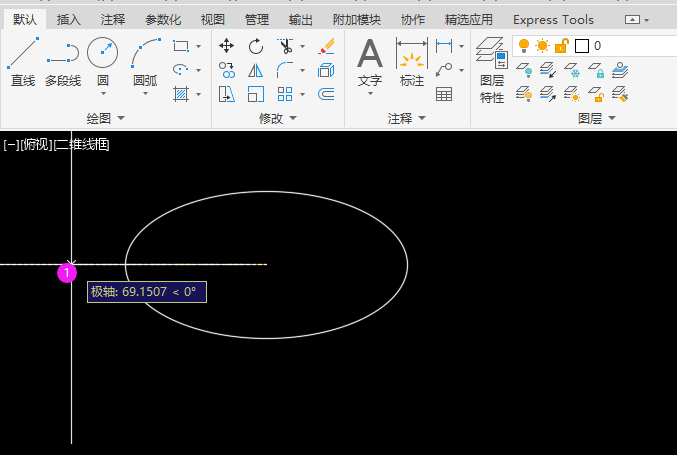Image resolution: width=677 pixels, height=455 pixels.
Task: Expand the 文字 (Text) dropdown arrow
Action: tap(370, 94)
